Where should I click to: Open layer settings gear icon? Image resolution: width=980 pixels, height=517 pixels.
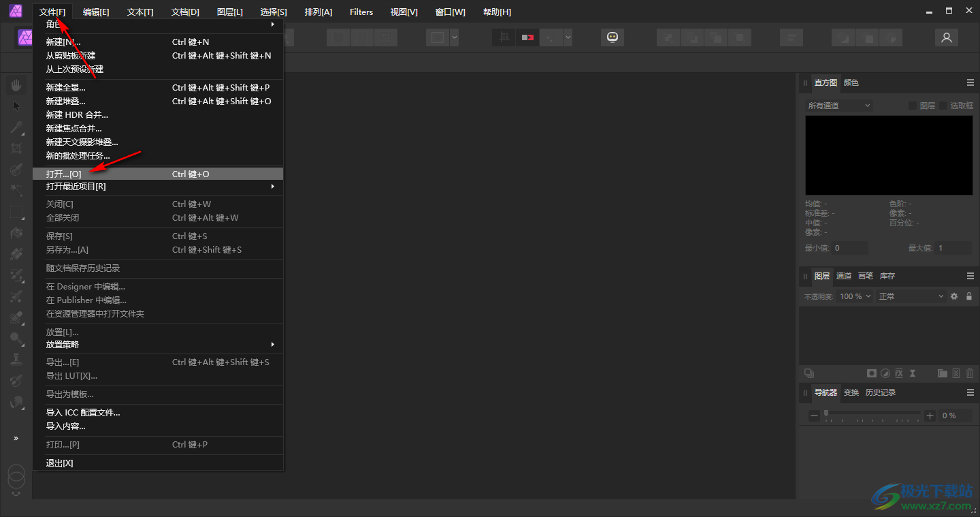click(954, 296)
